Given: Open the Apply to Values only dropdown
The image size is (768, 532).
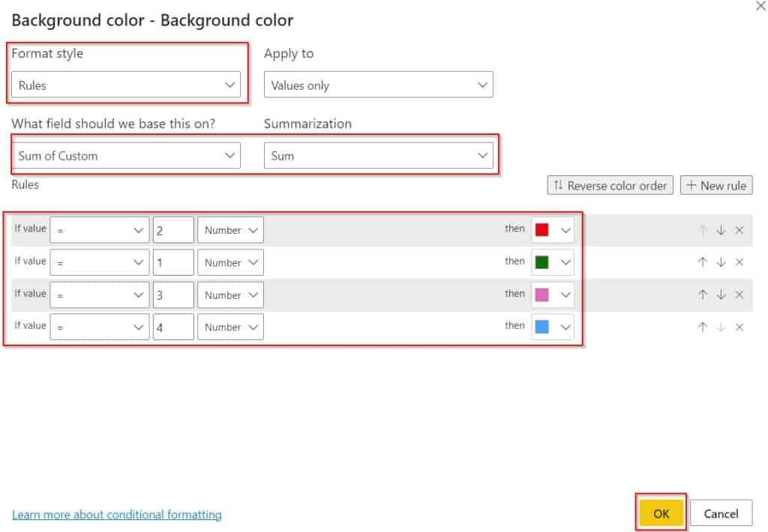Looking at the screenshot, I should pos(378,85).
